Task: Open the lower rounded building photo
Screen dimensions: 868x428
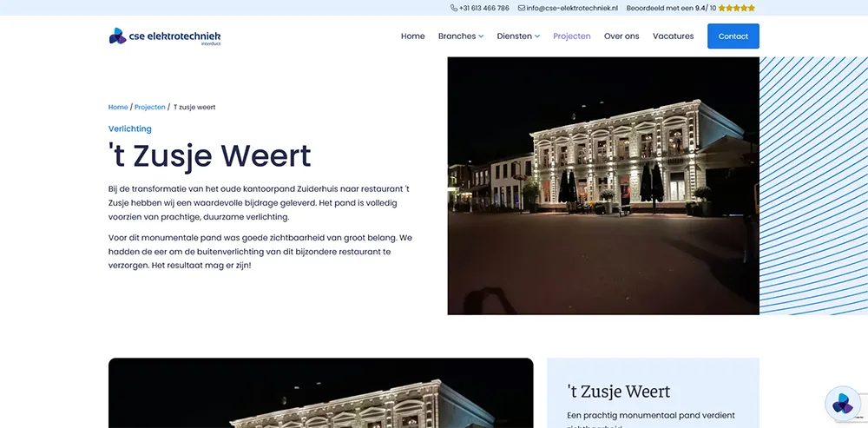Action: click(x=321, y=392)
